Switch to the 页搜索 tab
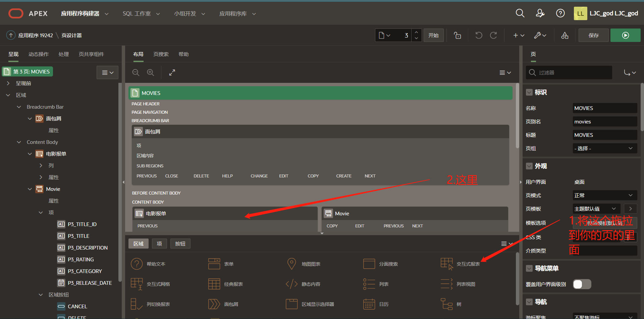The image size is (644, 319). point(161,54)
